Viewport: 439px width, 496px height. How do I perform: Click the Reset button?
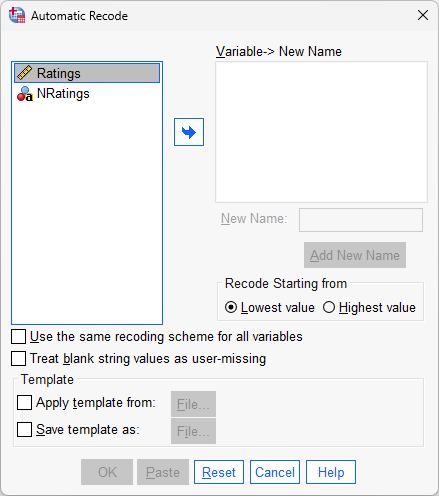coord(219,472)
